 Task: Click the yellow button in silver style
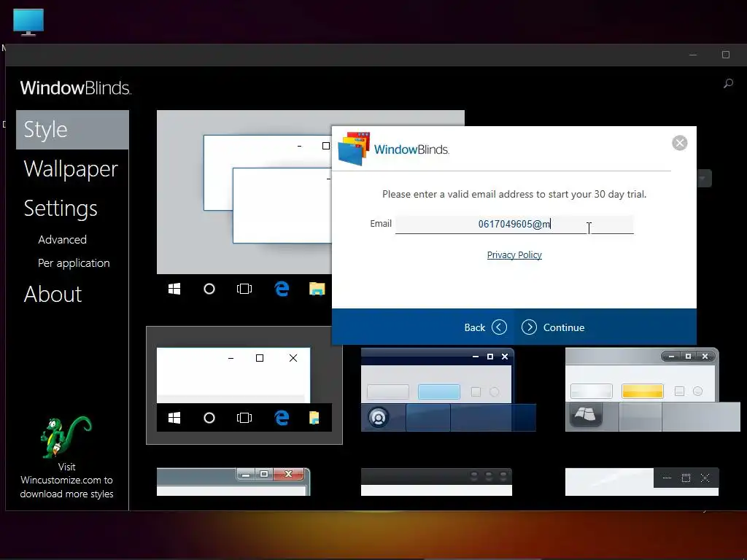click(643, 392)
